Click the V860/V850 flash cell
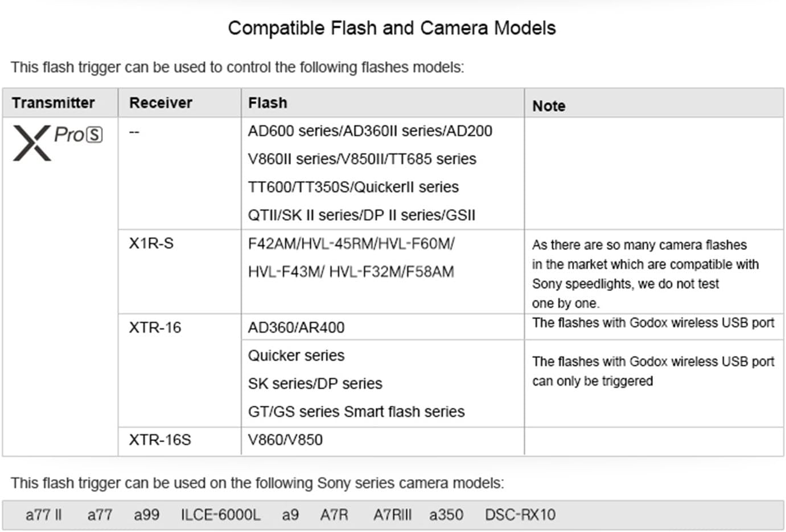Image resolution: width=786 pixels, height=532 pixels. tap(285, 440)
